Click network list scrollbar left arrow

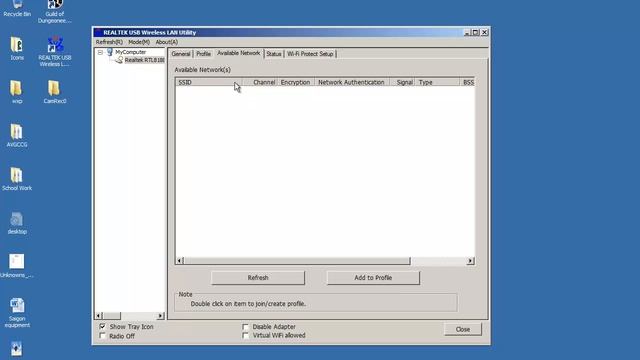[x=180, y=261]
